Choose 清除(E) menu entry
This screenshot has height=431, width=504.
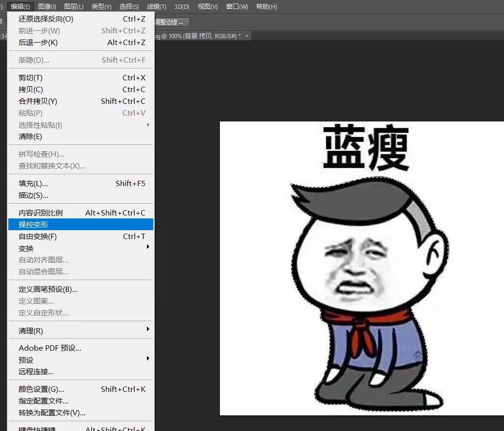81,137
